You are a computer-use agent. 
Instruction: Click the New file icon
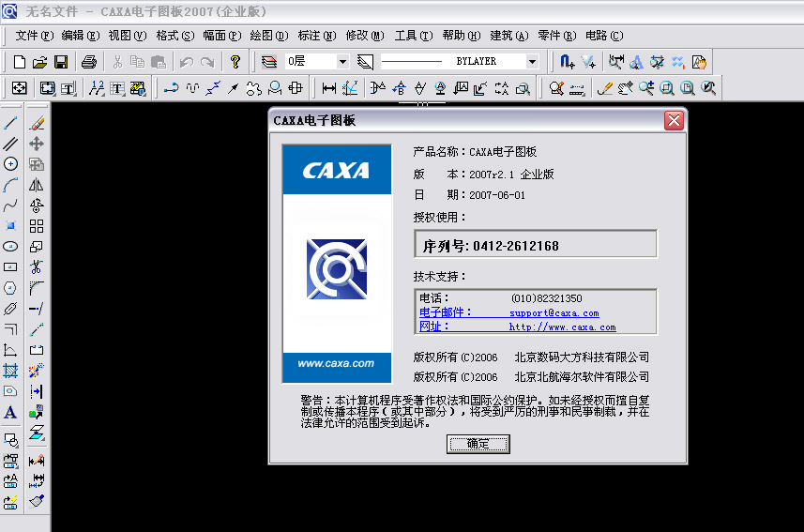coord(19,62)
